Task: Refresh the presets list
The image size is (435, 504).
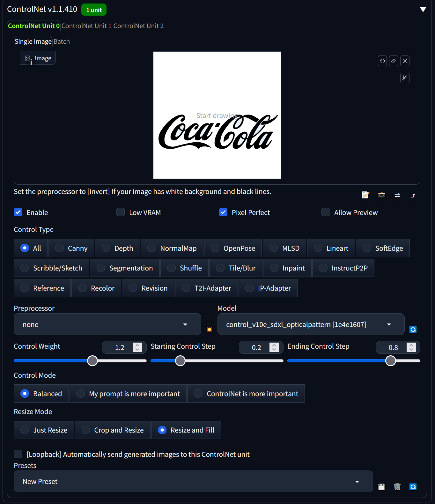Action: coord(413,487)
